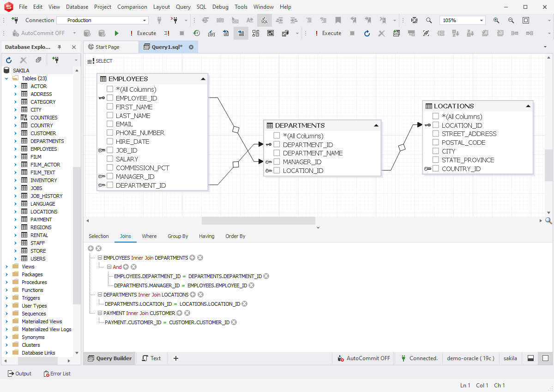554x392 pixels.
Task: Pin the Database Explorer panel
Action: click(59, 47)
